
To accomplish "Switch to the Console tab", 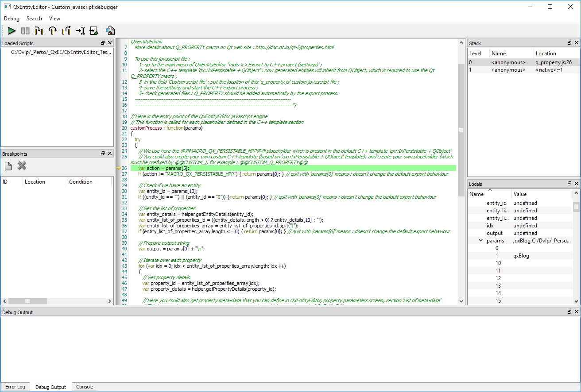I will (85, 387).
